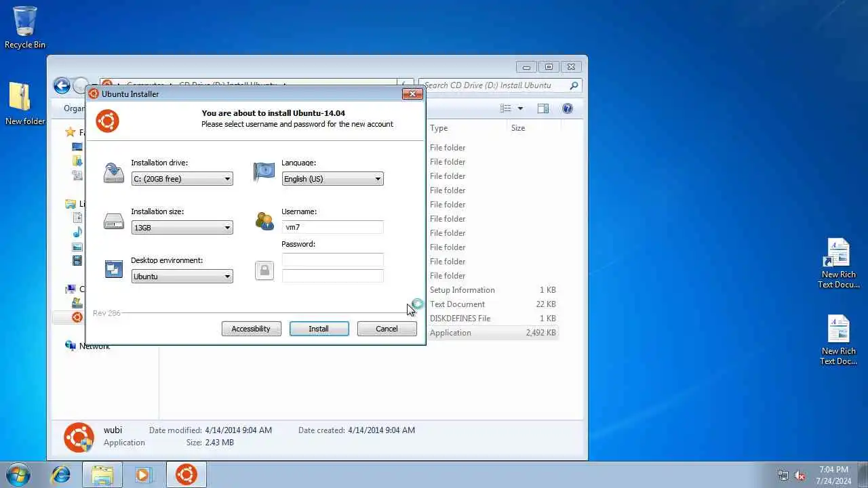Click the username people icon
Image resolution: width=868 pixels, height=488 pixels.
[x=264, y=221]
